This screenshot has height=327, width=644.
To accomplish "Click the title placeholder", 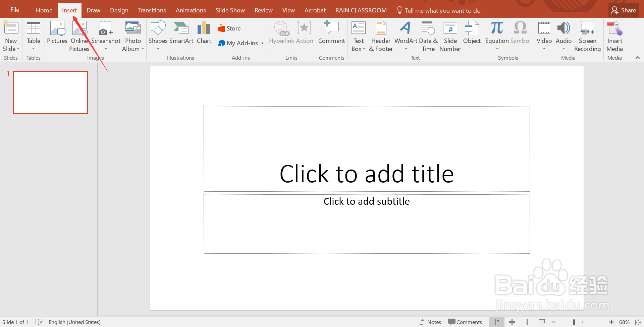I will 367,149.
